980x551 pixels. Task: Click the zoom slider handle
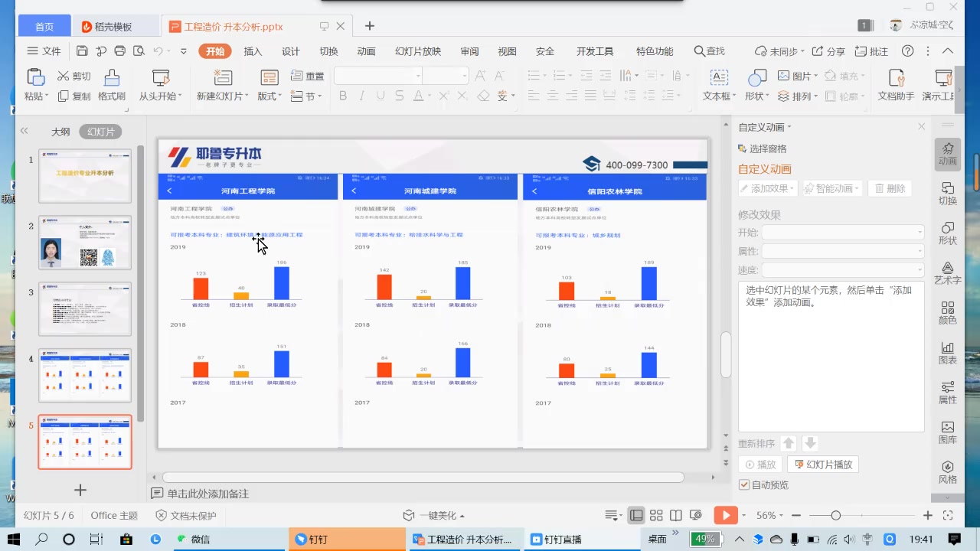click(x=836, y=516)
